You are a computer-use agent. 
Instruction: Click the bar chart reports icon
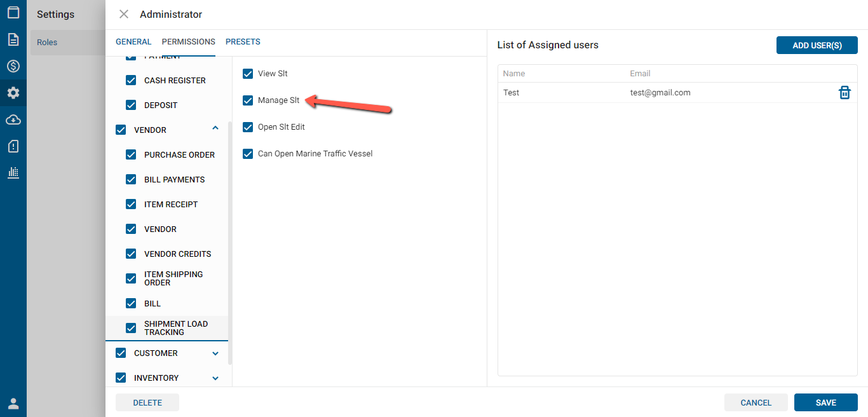13,172
